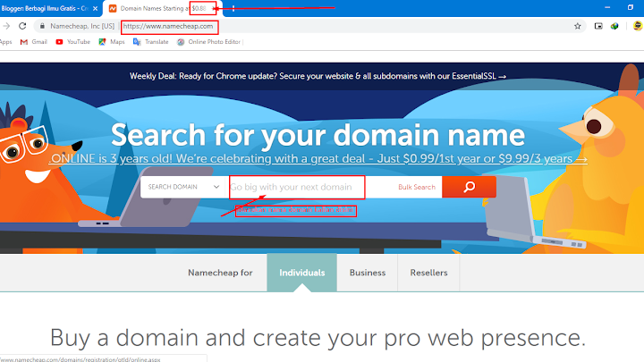This screenshot has height=362, width=644.
Task: Open the Gmail bookmark
Action: pyautogui.click(x=34, y=42)
